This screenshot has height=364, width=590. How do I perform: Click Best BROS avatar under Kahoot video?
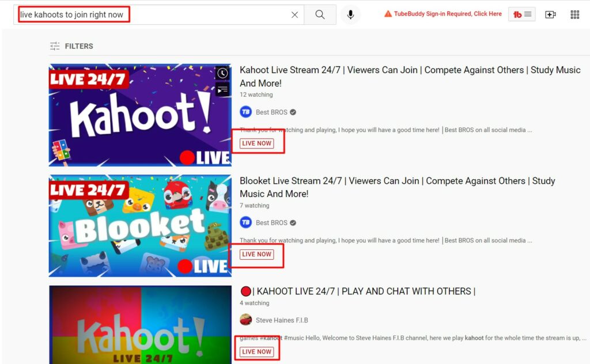[x=245, y=112]
